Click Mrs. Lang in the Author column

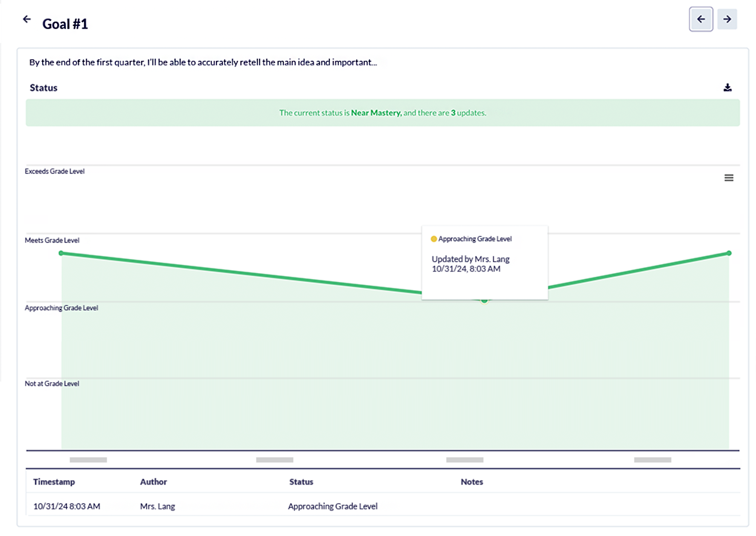157,506
